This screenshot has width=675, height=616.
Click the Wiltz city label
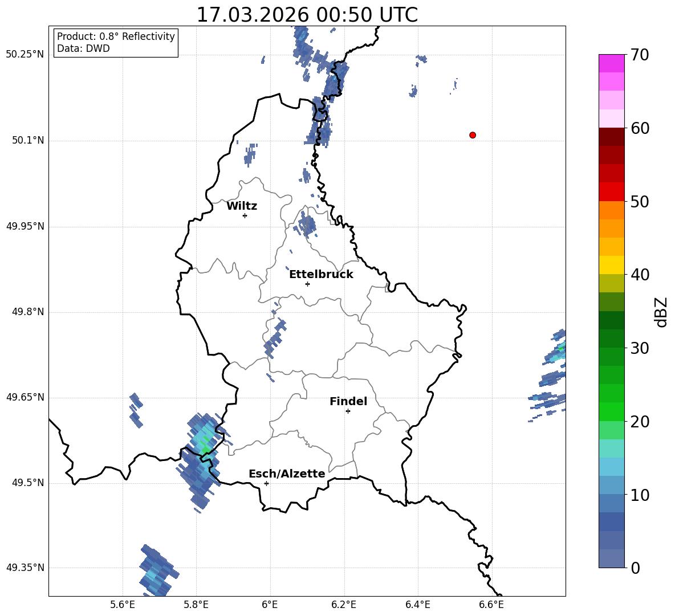coord(242,206)
